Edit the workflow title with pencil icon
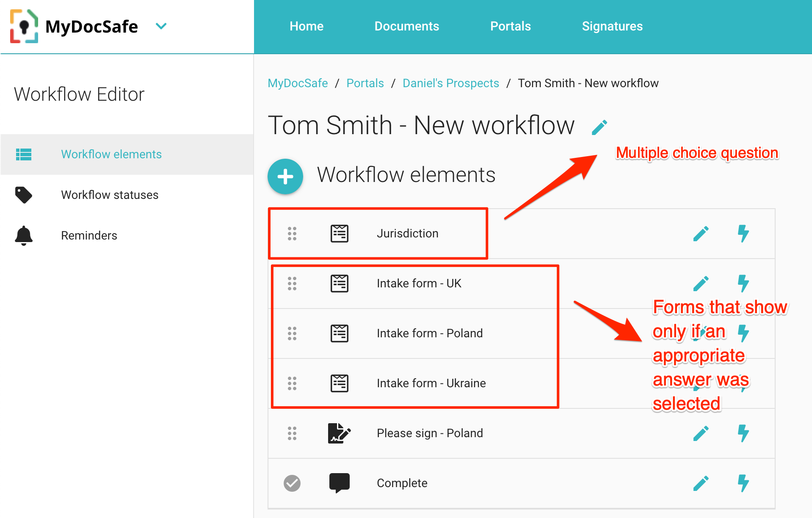The image size is (812, 518). pyautogui.click(x=599, y=127)
